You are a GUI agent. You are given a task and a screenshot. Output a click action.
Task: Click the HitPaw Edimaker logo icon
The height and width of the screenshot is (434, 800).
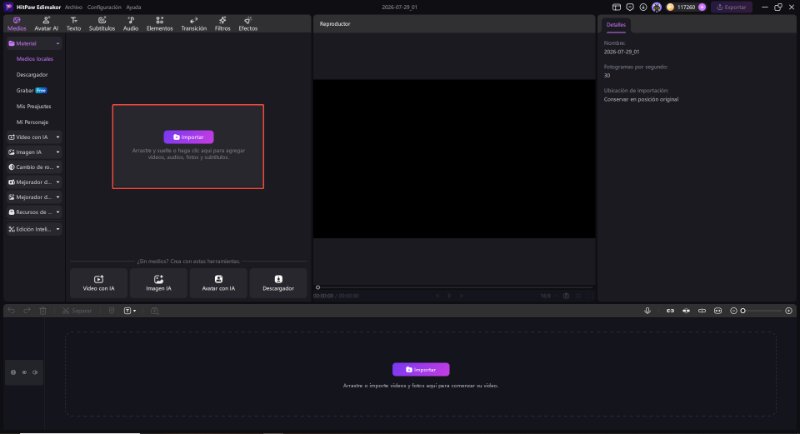pyautogui.click(x=9, y=7)
